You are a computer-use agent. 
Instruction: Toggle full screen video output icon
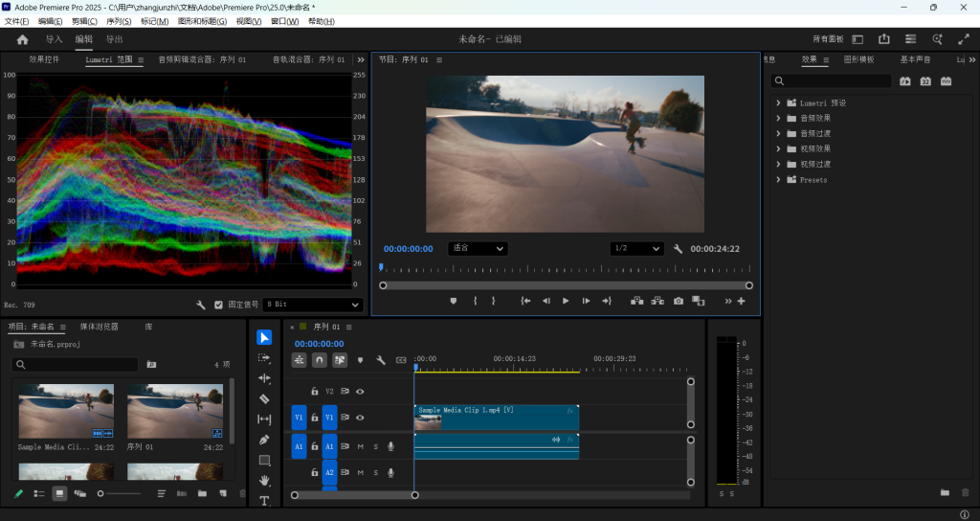[x=963, y=38]
